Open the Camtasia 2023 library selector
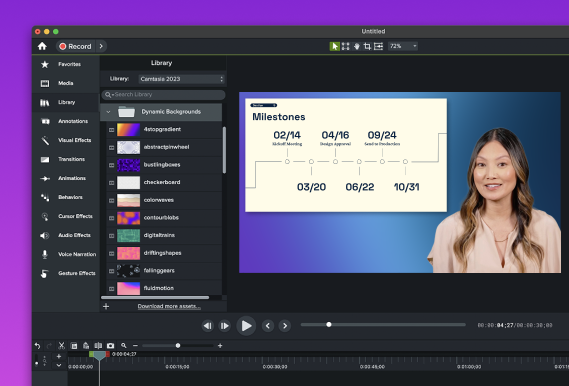This screenshot has height=386, width=569. pos(181,79)
